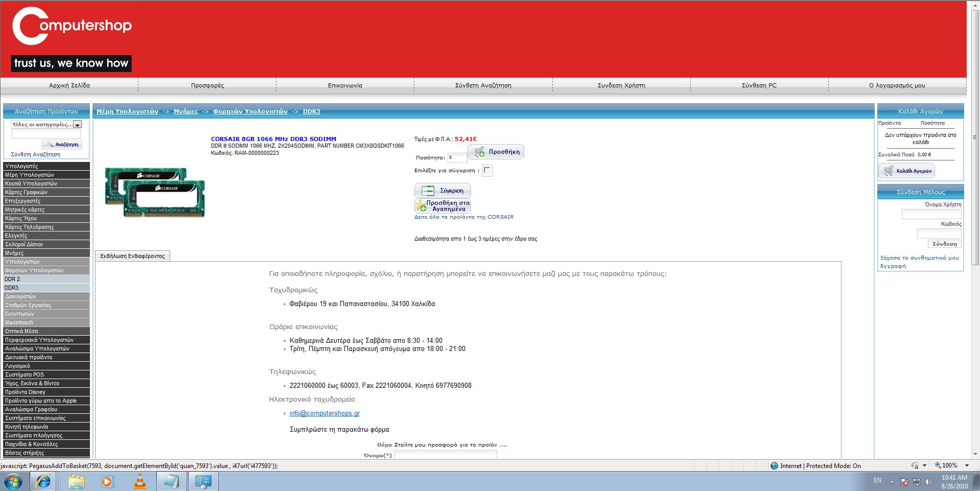Tick the Επιλέξτε για σύγκριση checkbox
980x491 pixels.
[487, 171]
